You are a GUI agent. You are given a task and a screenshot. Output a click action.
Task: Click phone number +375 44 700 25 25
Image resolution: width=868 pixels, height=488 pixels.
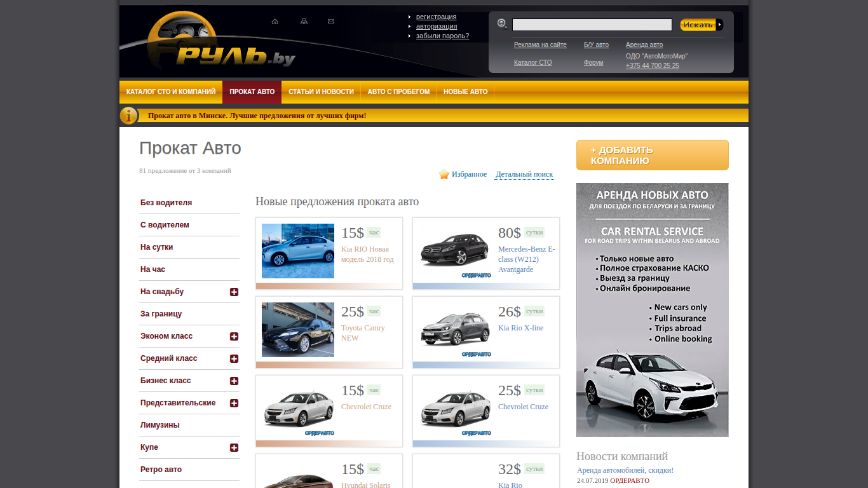pos(652,66)
